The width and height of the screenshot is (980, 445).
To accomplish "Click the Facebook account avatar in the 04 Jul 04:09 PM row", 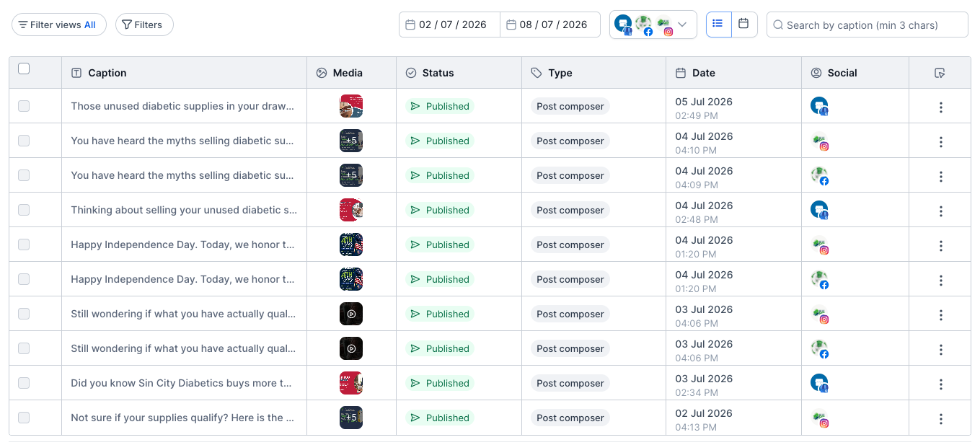I will (x=819, y=176).
